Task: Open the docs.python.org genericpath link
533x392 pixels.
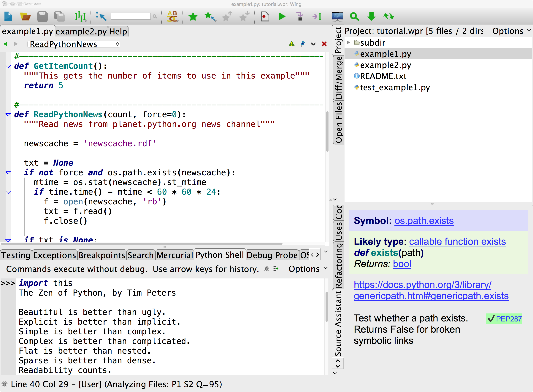Action: coord(431,290)
